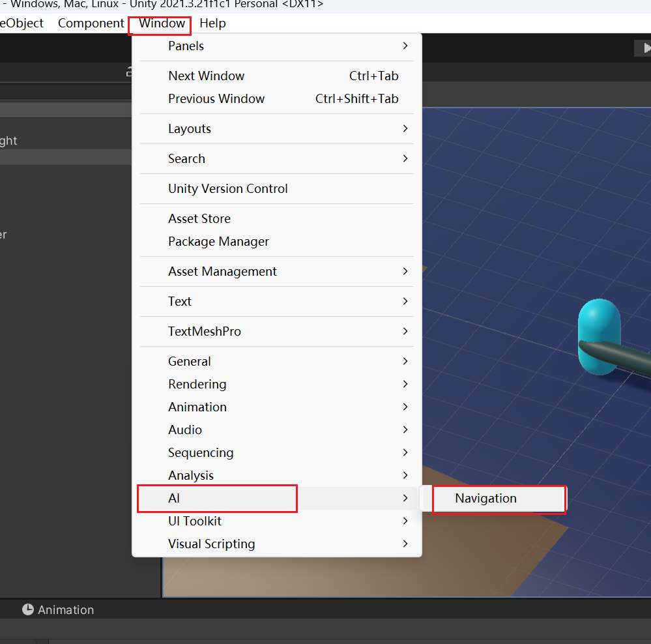
Task: Select Previous Window menu entry
Action: [277, 99]
